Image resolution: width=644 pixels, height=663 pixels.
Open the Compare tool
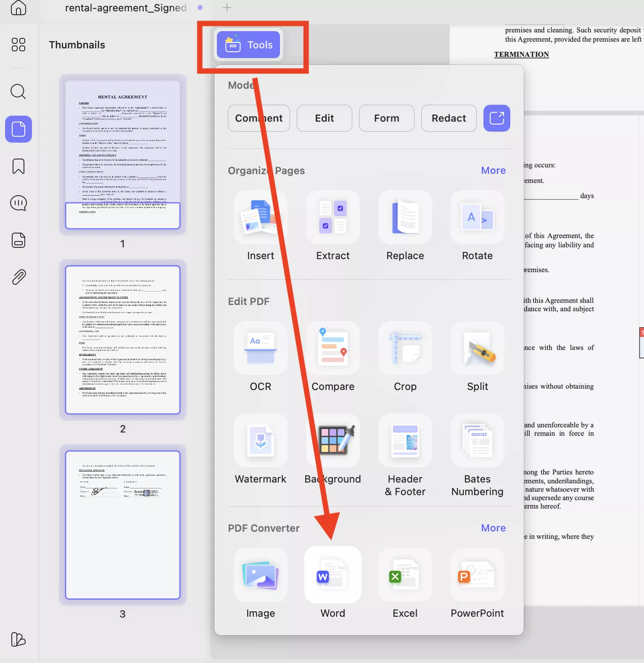333,357
